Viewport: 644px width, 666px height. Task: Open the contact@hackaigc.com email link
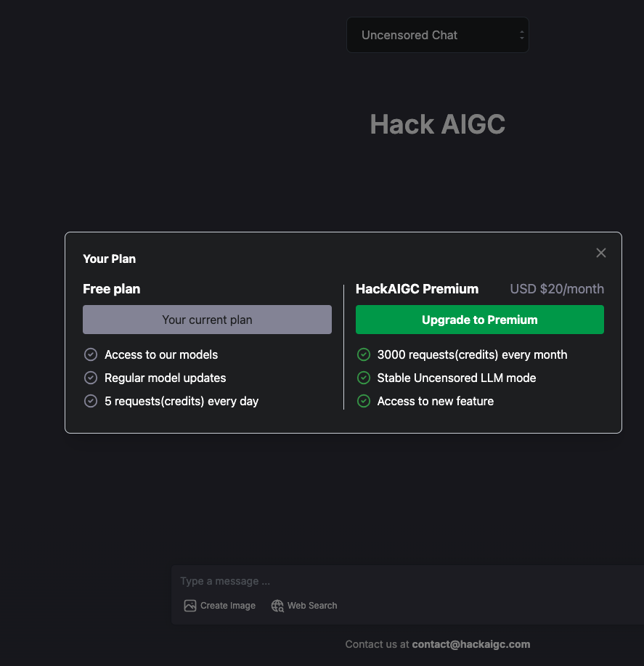[470, 644]
